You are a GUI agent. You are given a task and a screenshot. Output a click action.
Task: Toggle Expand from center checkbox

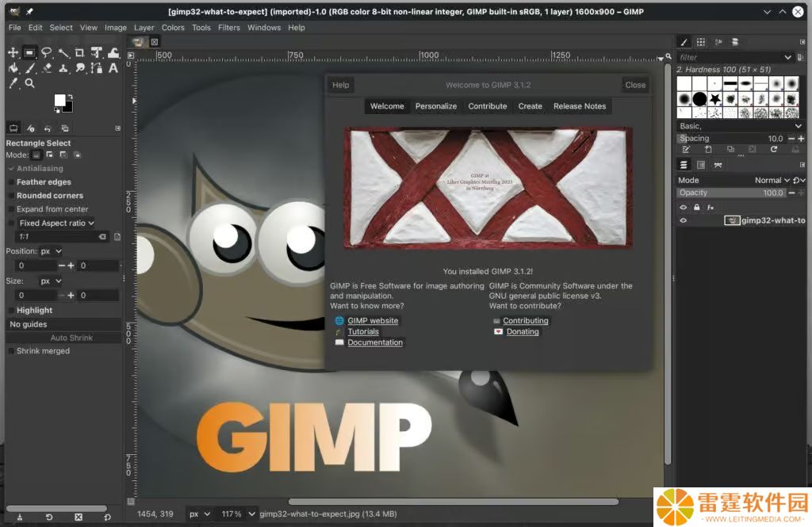pos(11,209)
